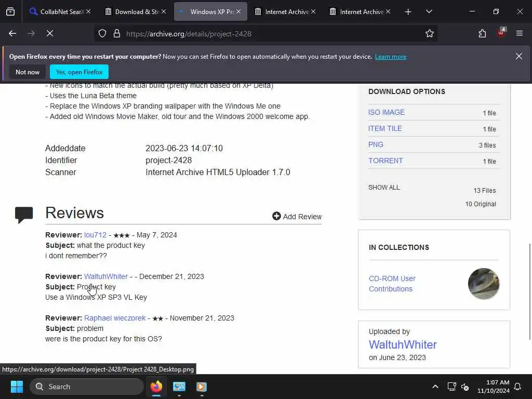Close the Windows XP Project tab
Viewport: 532px width, 399px height.
[x=238, y=11]
